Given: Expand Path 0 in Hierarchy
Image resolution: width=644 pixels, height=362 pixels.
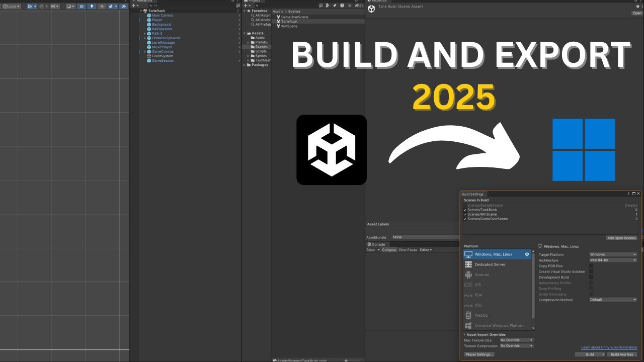Looking at the screenshot, I should click(144, 33).
